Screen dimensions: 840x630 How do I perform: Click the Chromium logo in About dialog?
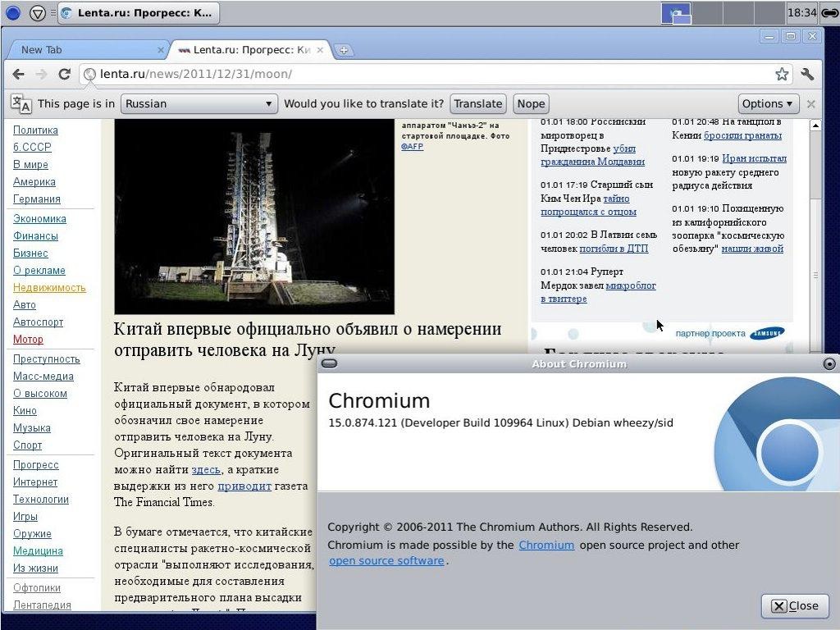[778, 434]
